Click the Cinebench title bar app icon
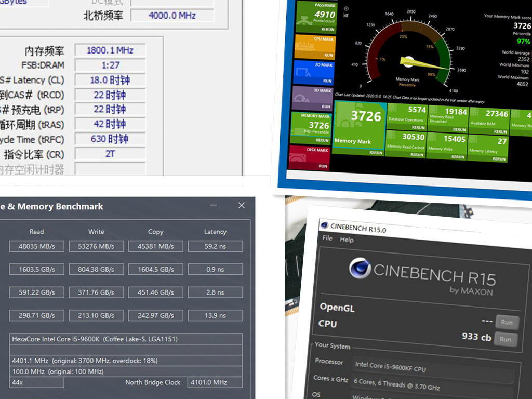The width and height of the screenshot is (532, 399). tap(324, 225)
